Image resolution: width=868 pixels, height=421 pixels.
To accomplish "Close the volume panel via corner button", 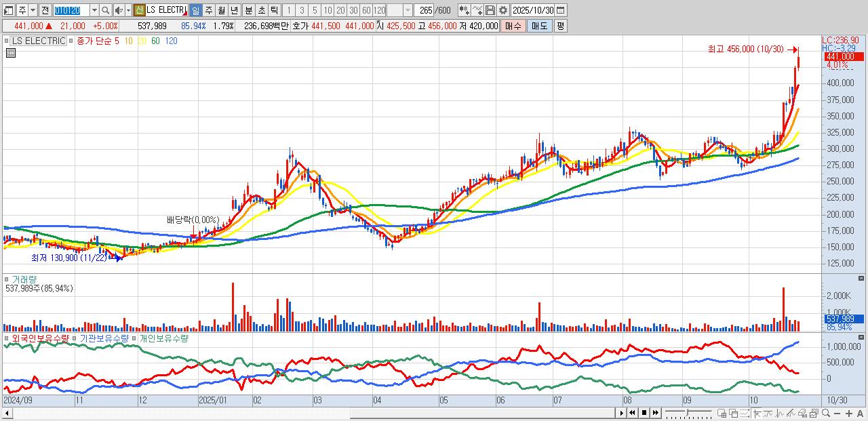I will click(861, 278).
